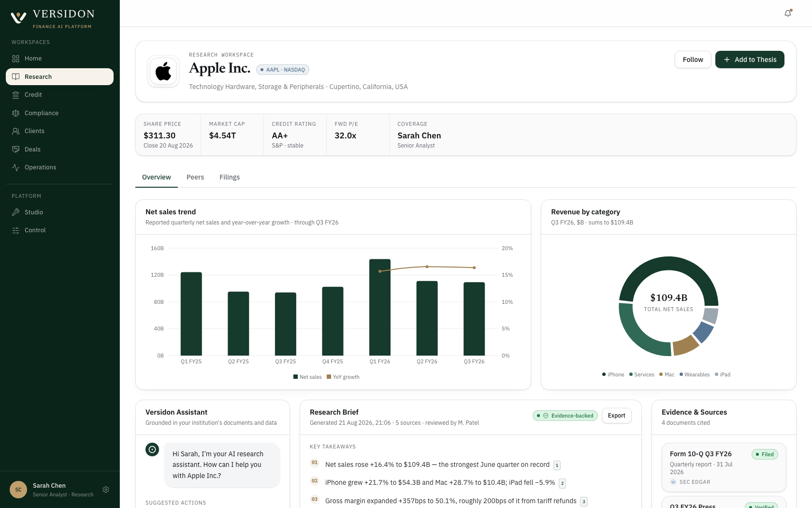Toggle the Net sales legend swatch
The width and height of the screenshot is (812, 508).
point(295,377)
